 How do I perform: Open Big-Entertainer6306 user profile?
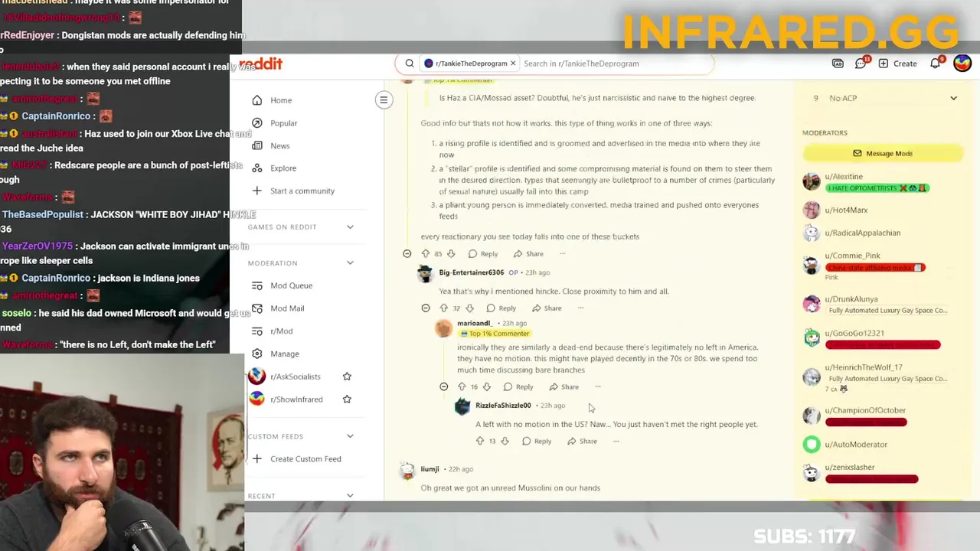coord(472,272)
